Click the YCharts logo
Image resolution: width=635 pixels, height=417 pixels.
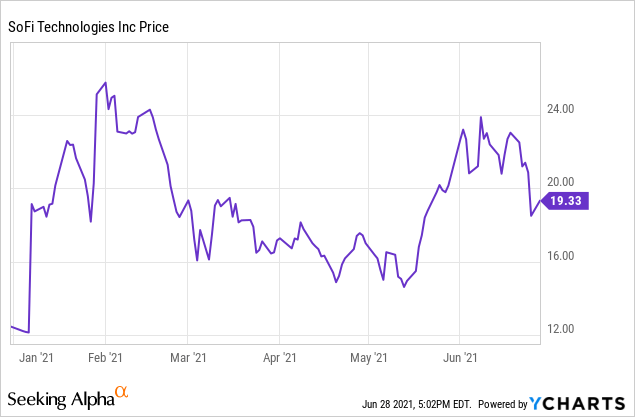(580, 403)
